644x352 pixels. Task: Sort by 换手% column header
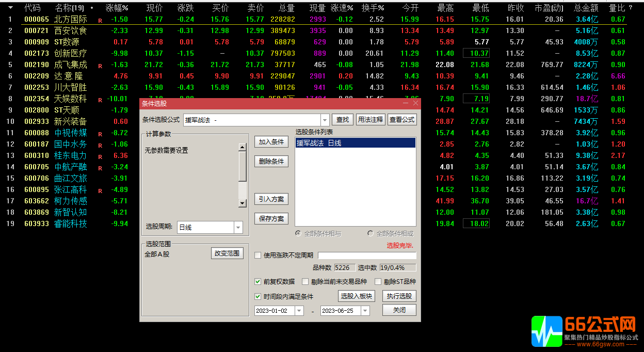[x=373, y=8]
